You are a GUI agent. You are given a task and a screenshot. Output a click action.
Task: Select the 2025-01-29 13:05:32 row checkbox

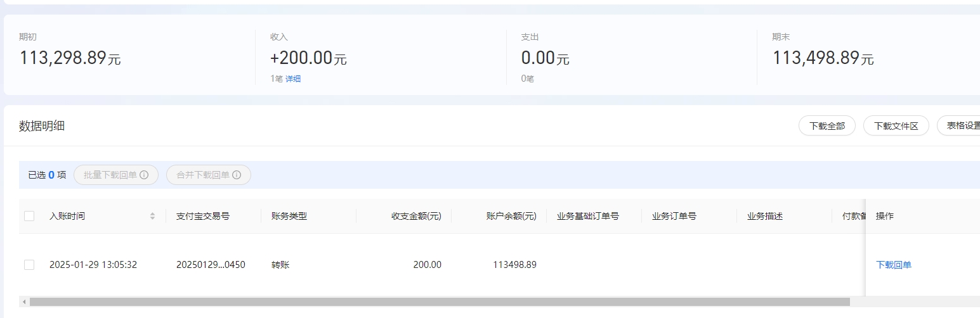point(29,265)
